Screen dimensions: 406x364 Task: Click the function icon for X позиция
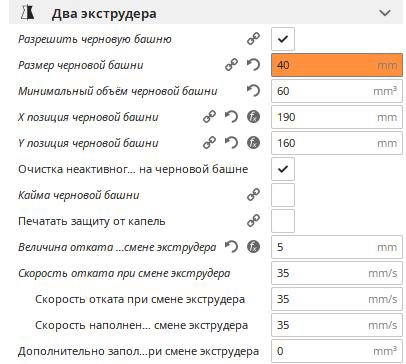coord(253,117)
